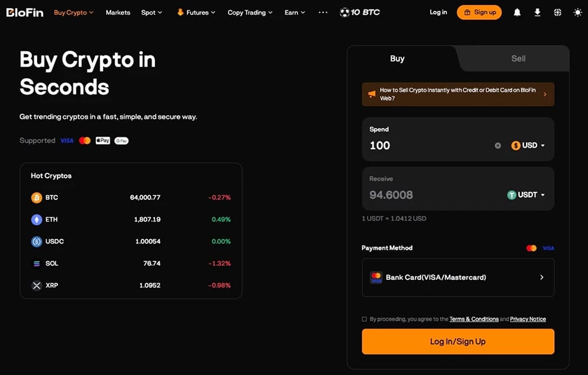Viewport: 588px width, 375px height.
Task: Open the USD currency dropdown
Action: point(528,145)
